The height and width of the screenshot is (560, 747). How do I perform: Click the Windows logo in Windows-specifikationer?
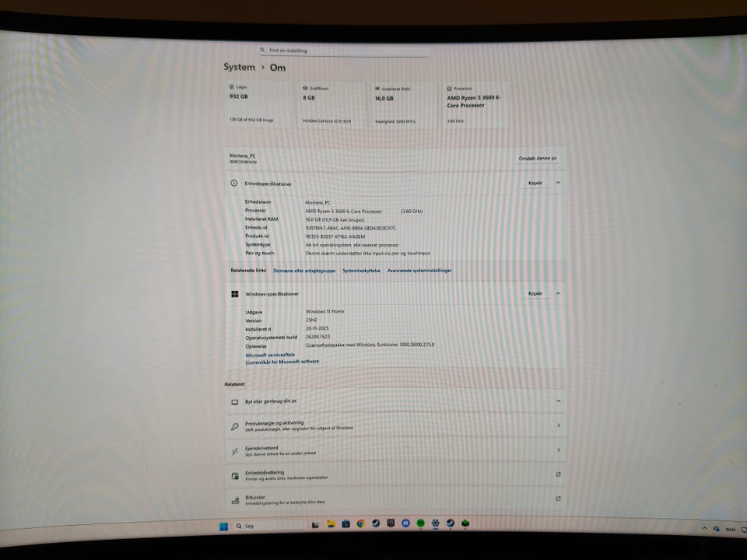coord(235,294)
